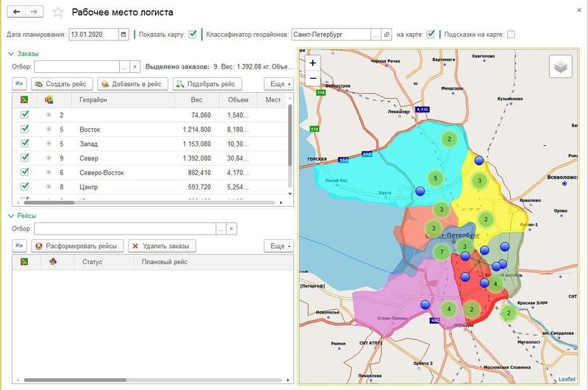Open the planning date calendar picker

123,34
